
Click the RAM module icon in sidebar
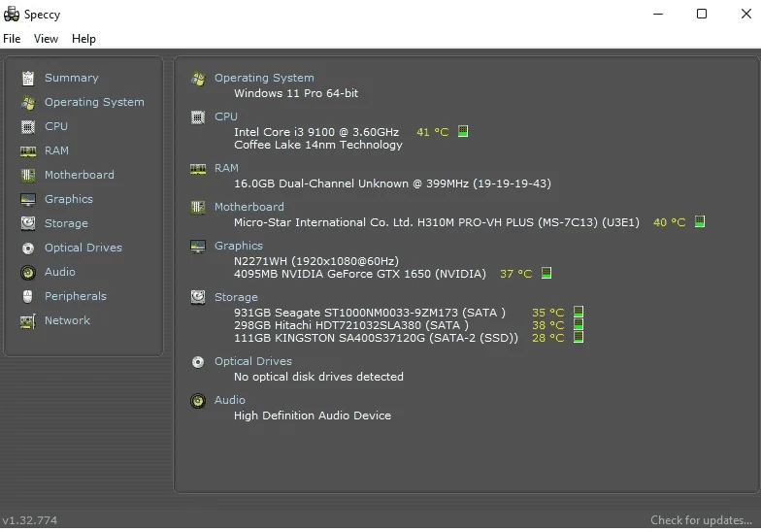[x=28, y=151]
